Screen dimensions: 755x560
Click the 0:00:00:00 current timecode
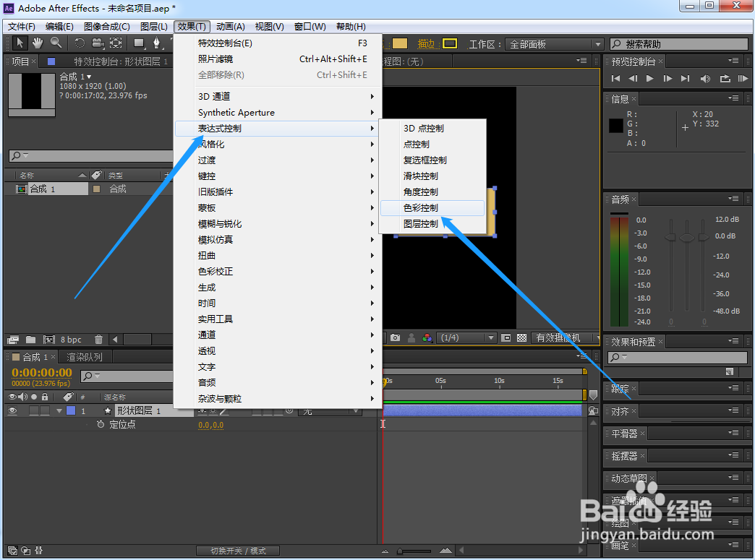(42, 372)
